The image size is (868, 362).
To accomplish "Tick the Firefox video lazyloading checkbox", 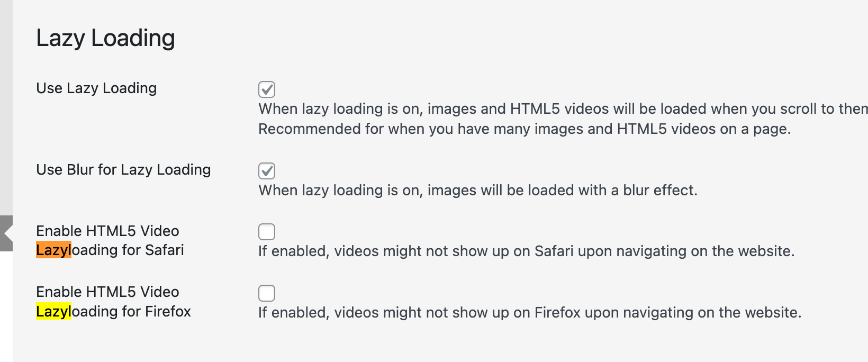I will (x=267, y=293).
